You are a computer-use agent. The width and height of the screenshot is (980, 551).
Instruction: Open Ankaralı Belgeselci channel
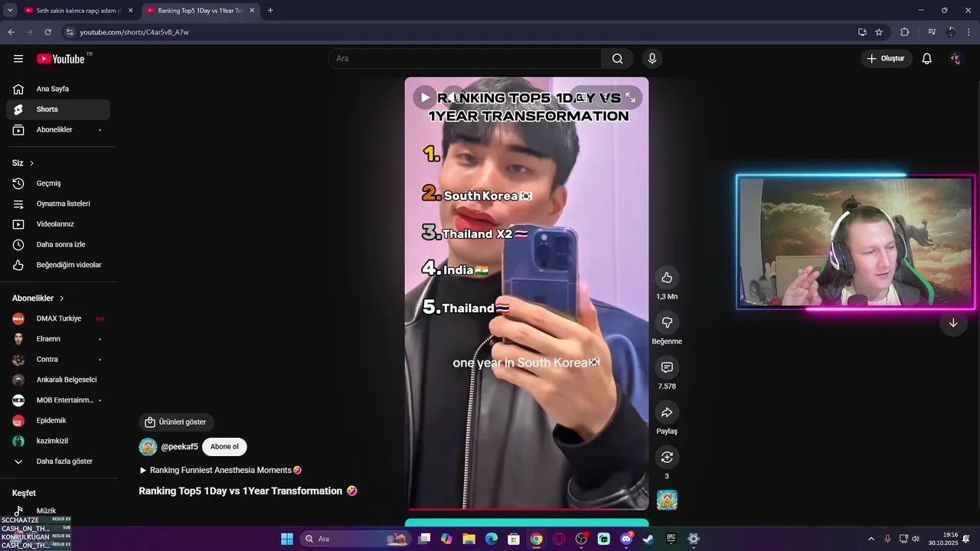pos(58,380)
